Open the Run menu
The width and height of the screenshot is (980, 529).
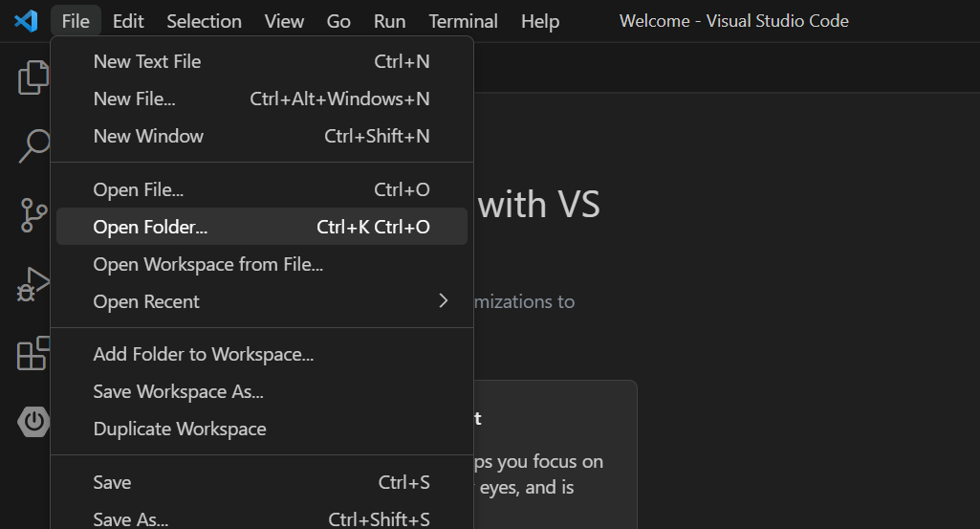(389, 21)
